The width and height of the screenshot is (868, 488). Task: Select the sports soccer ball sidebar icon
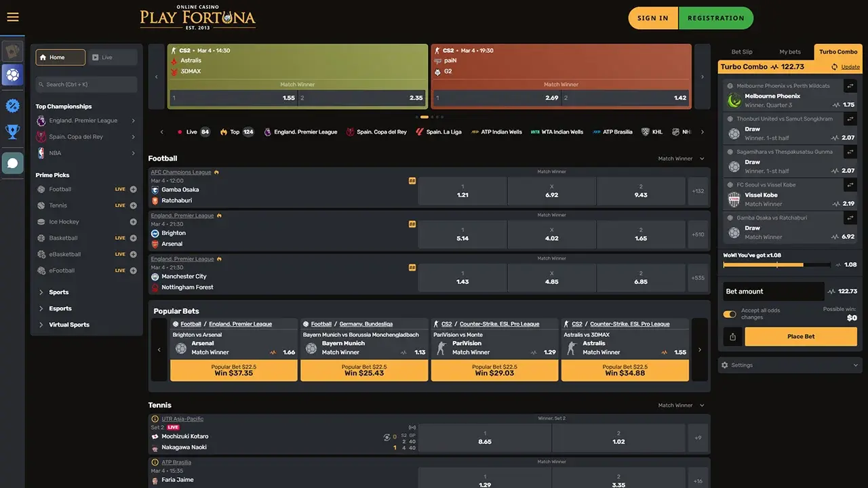tap(12, 75)
